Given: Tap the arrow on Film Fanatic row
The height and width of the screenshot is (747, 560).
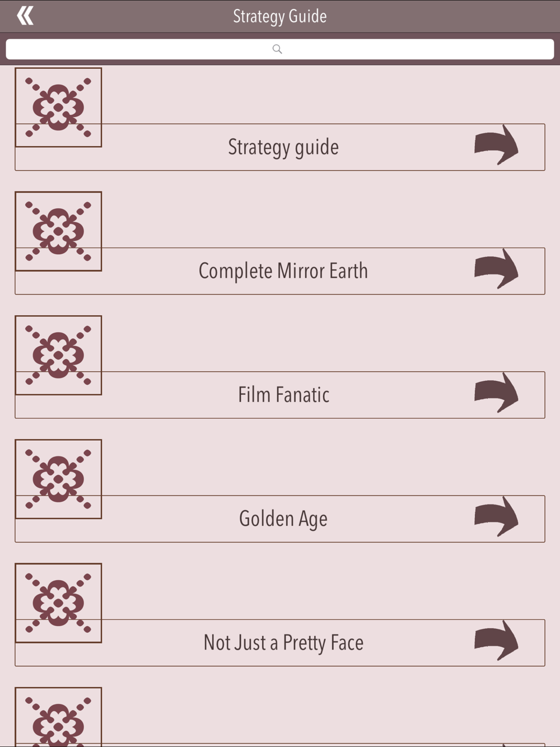Looking at the screenshot, I should coord(496,393).
